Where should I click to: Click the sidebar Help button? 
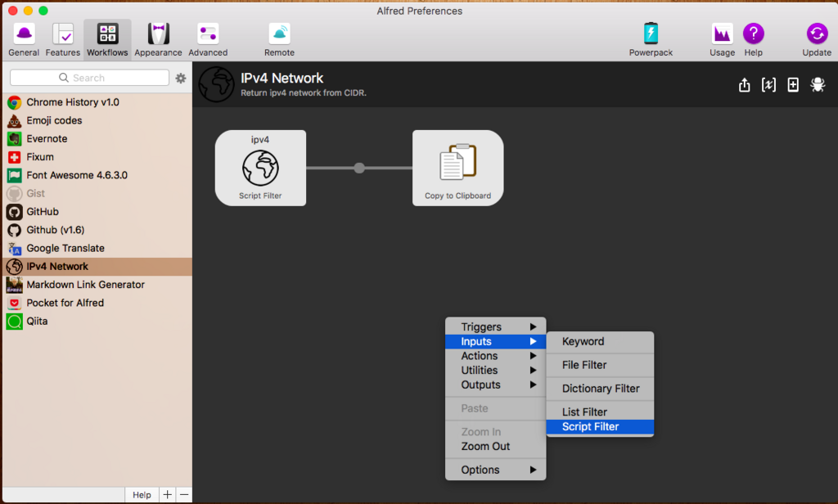coord(142,495)
